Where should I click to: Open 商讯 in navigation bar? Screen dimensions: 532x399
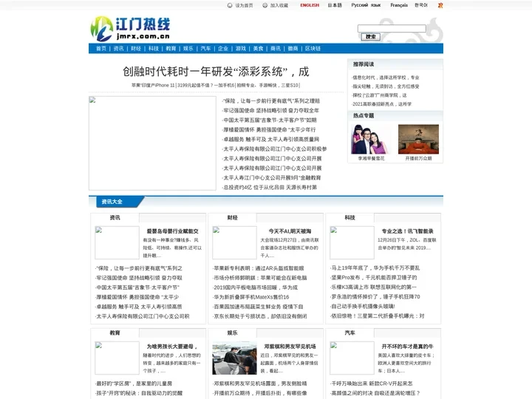click(x=276, y=49)
